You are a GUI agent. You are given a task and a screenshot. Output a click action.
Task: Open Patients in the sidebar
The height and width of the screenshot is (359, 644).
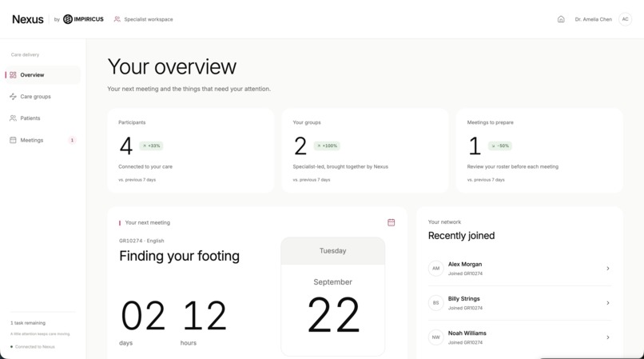(x=42, y=118)
